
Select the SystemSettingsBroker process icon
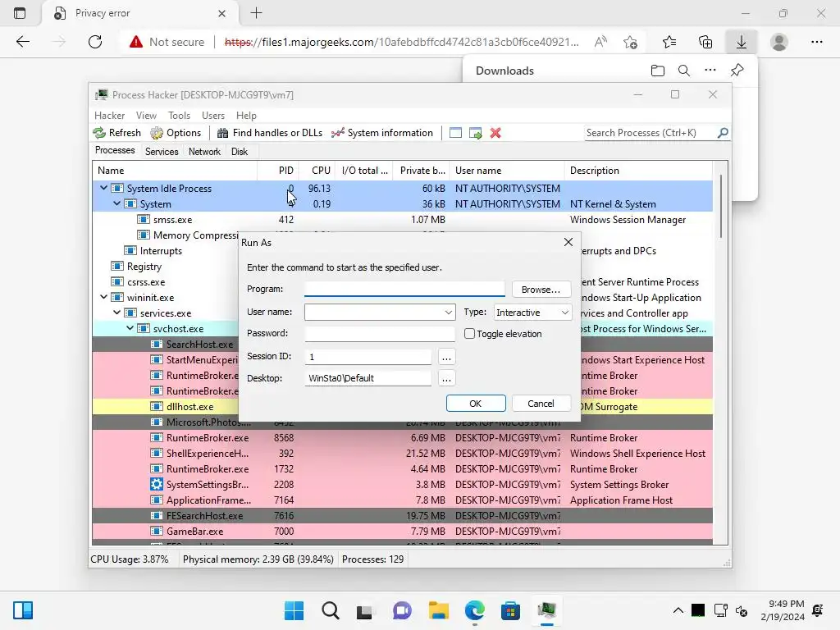[157, 484]
